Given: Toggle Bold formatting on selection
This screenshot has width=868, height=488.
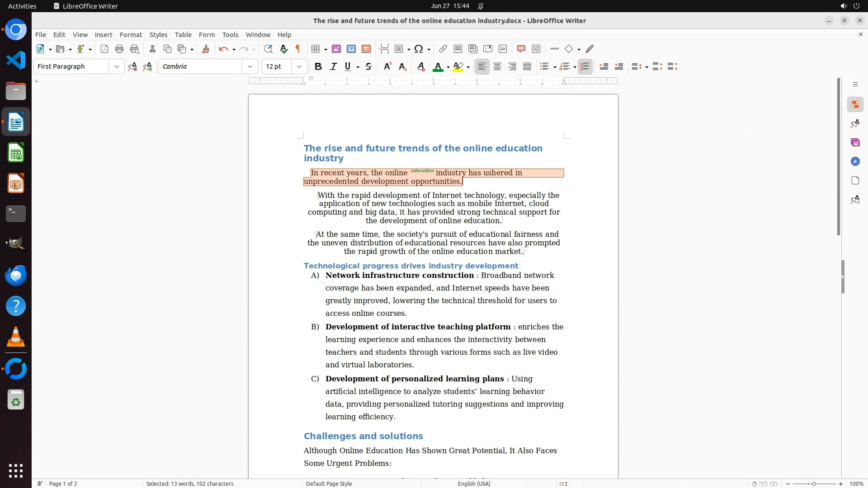Looking at the screenshot, I should point(318,66).
